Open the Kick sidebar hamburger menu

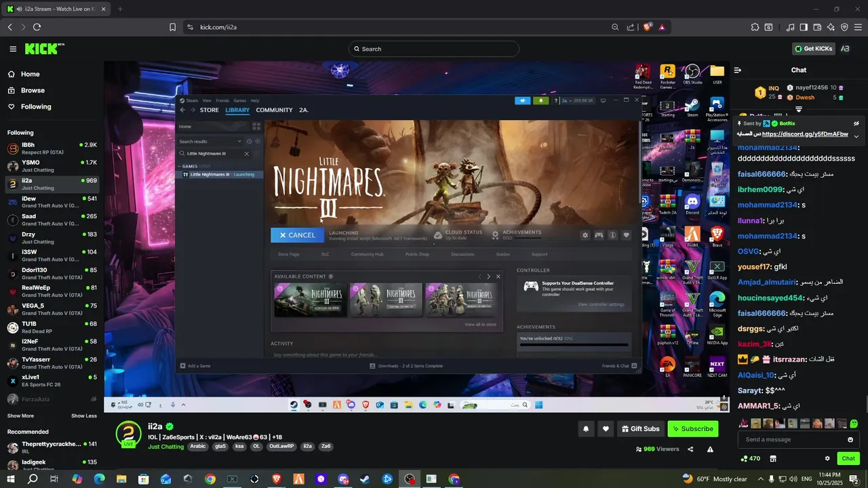tap(13, 49)
